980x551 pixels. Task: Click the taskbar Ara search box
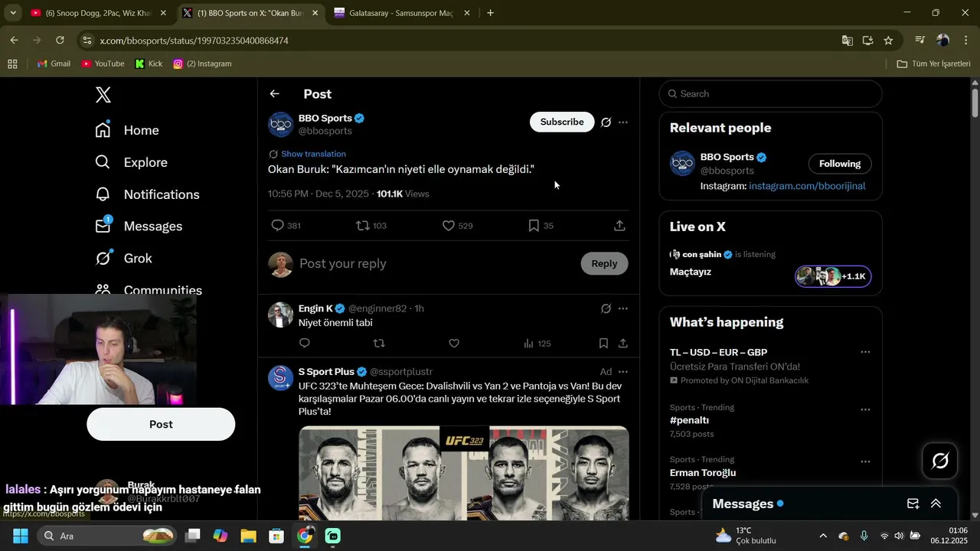pyautogui.click(x=107, y=536)
